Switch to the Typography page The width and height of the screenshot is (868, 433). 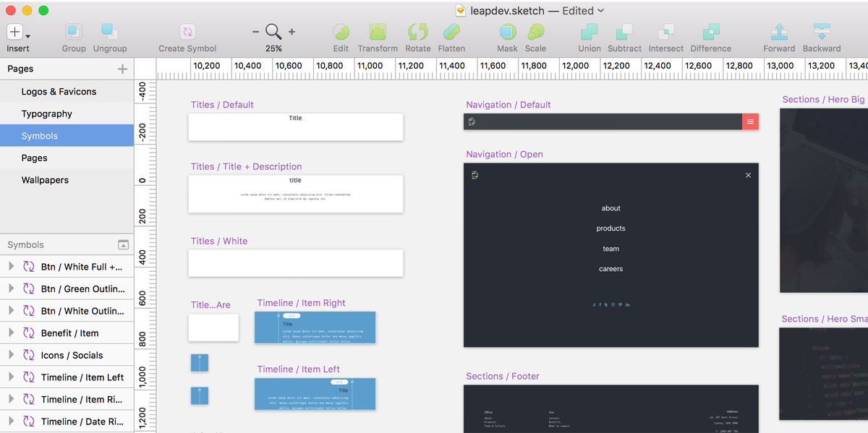coord(47,113)
